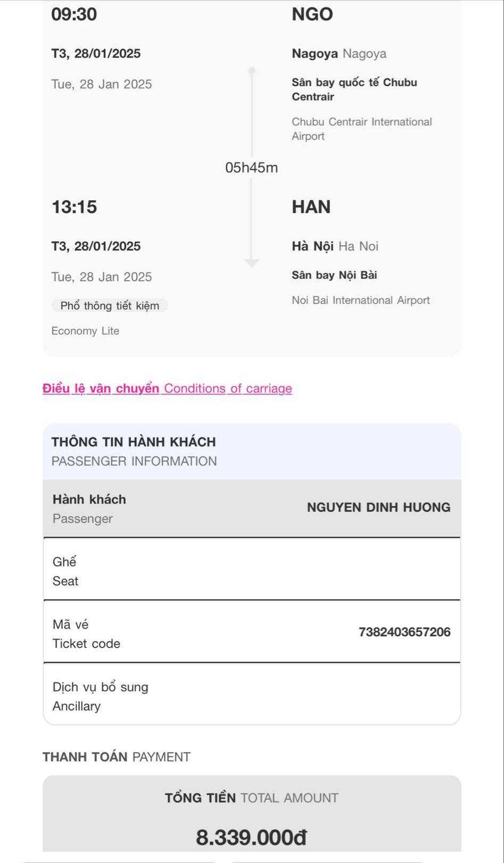Open the Conditions of carriage link
Viewport: 504px width, 863px height.
click(167, 388)
